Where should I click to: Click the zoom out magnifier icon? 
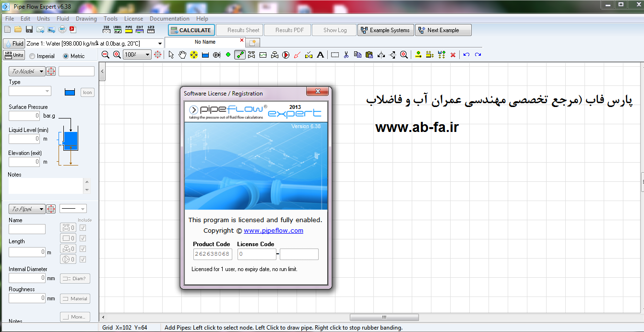point(106,55)
